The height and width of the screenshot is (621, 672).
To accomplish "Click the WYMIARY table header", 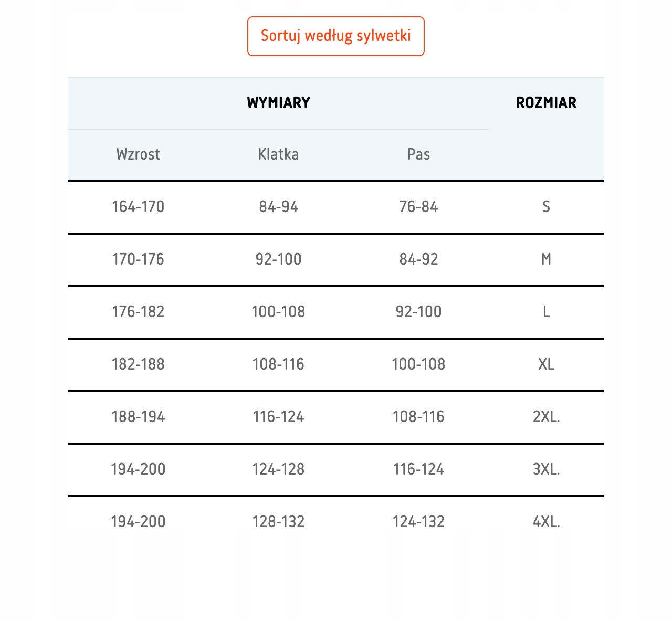I will 278,102.
